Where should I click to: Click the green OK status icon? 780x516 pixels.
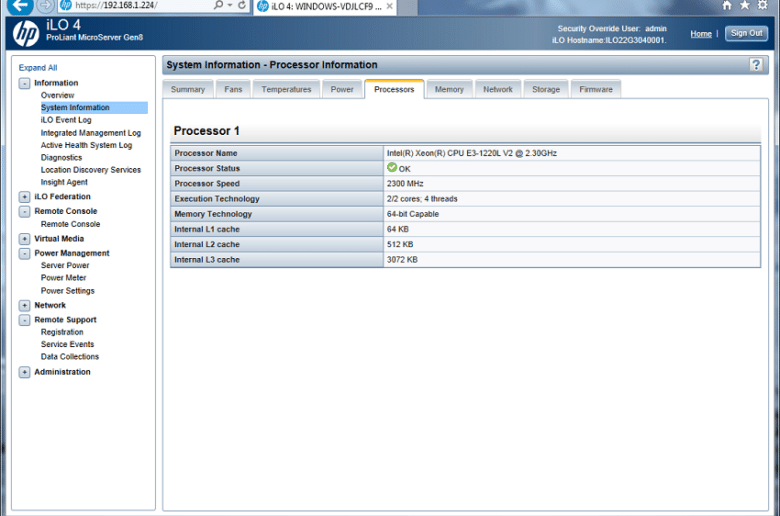(x=392, y=168)
